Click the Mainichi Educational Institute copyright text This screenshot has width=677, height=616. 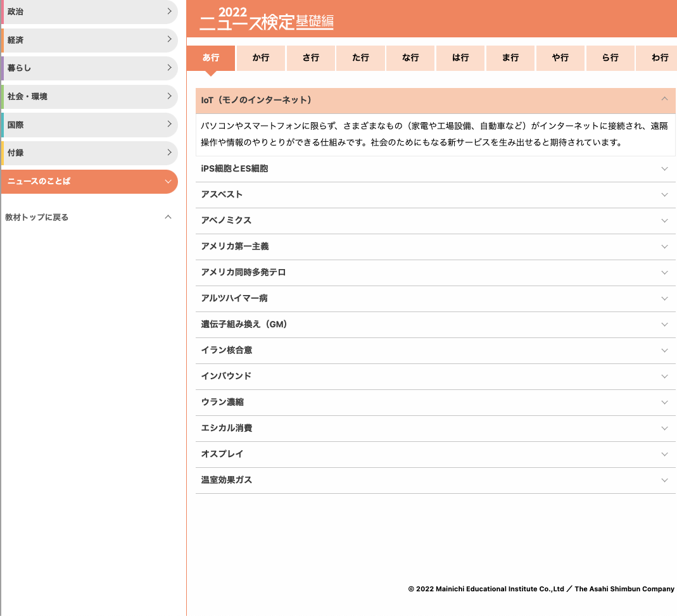[541, 589]
